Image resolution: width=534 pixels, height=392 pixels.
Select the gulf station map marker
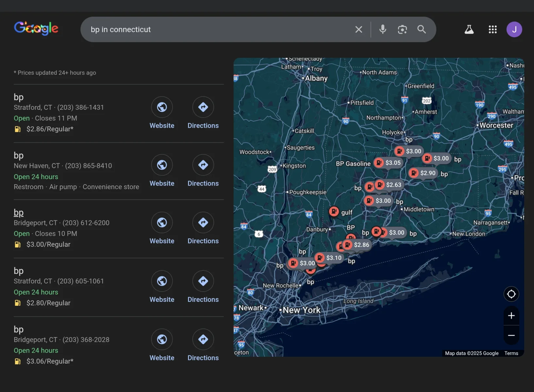[x=334, y=212]
